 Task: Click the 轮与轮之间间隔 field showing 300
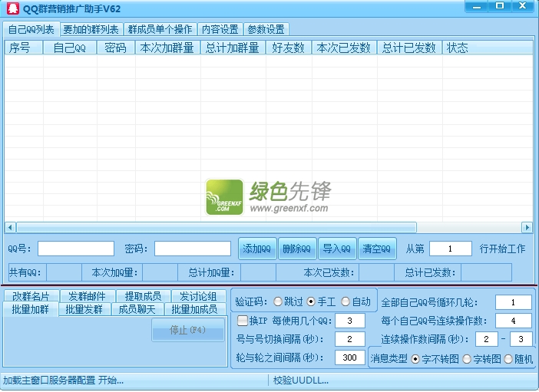349,357
